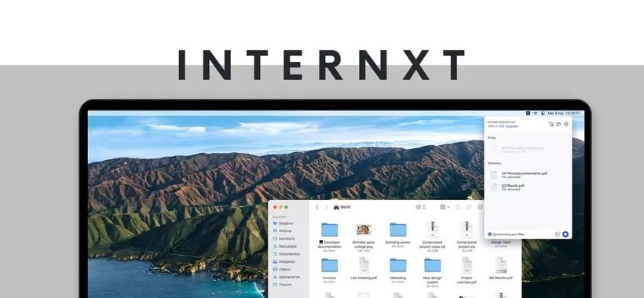Screen dimensions: 644x298
Task: Click the Wi-Fi icon in the menu bar
Action: click(535, 113)
